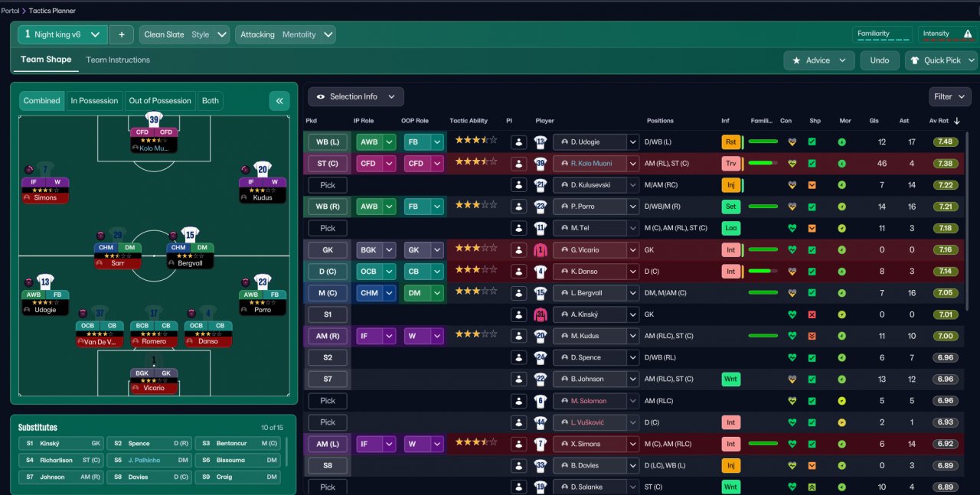This screenshot has width=980, height=495.
Task: Click the S1 slot for A. Kinský
Action: pyautogui.click(x=328, y=314)
